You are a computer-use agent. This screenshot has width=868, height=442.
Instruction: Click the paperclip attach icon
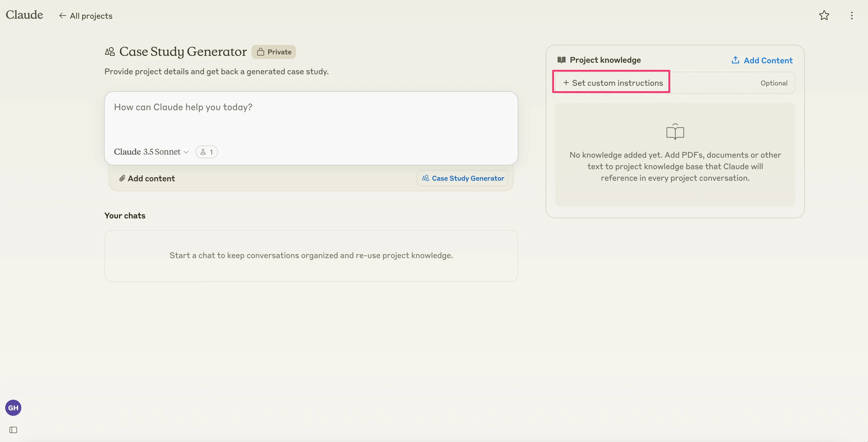[x=122, y=178]
